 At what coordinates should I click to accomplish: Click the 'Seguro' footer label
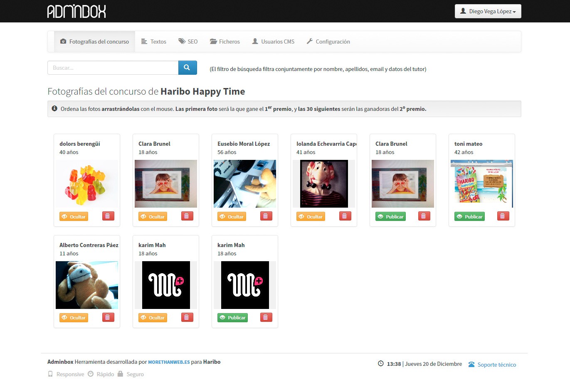pyautogui.click(x=135, y=374)
